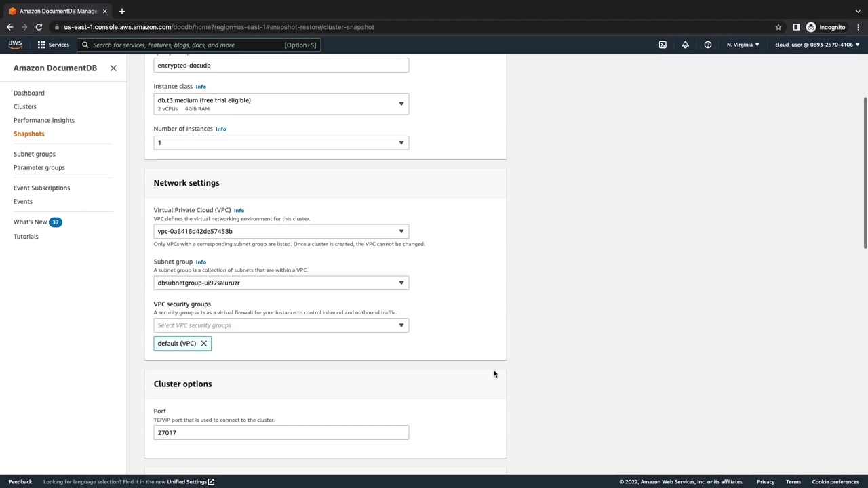Open a new browser tab

[122, 11]
